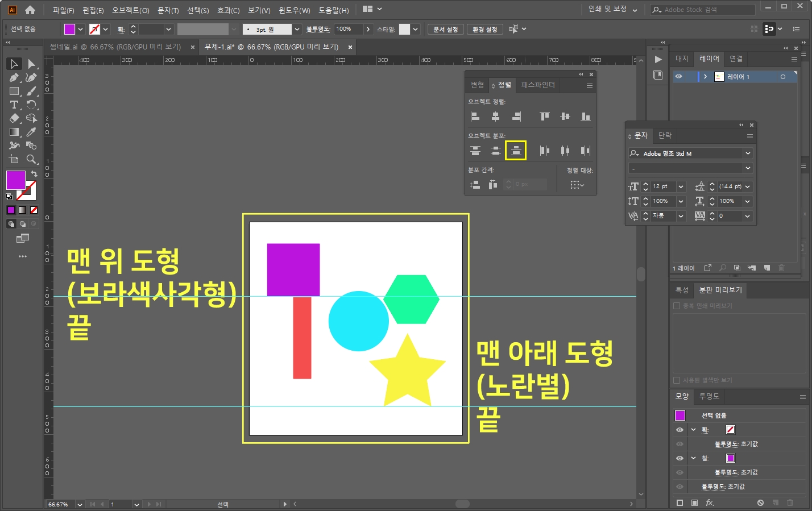Select the Selection tool (black arrow)
Screen dimensions: 812x511
coord(14,64)
